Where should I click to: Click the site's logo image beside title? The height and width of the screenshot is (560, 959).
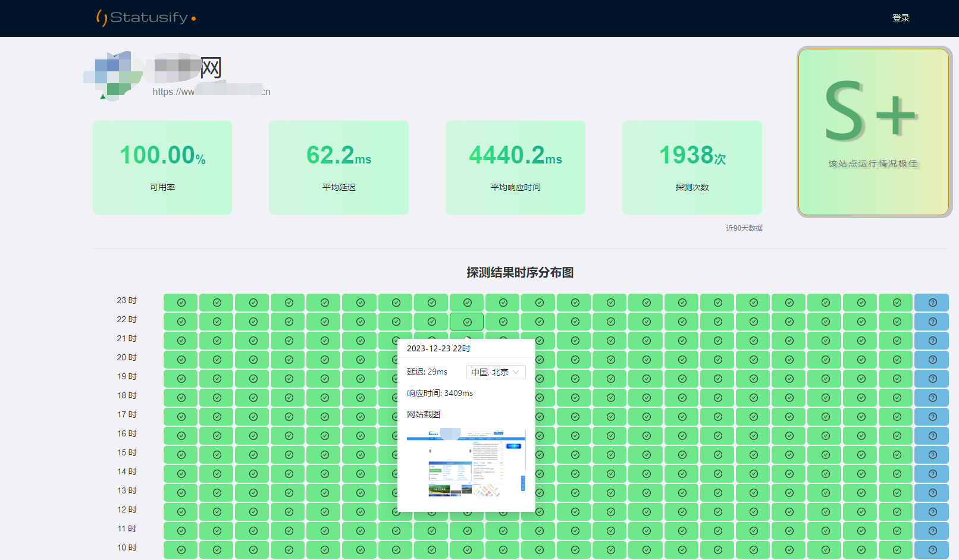pos(114,75)
